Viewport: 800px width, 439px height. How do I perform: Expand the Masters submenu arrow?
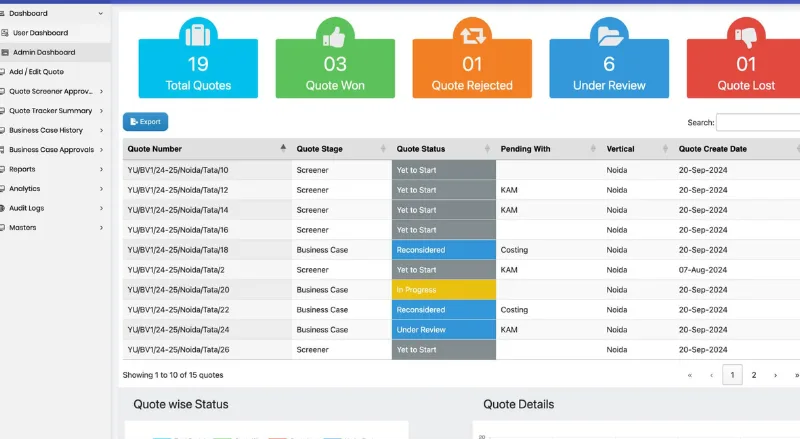coord(102,228)
